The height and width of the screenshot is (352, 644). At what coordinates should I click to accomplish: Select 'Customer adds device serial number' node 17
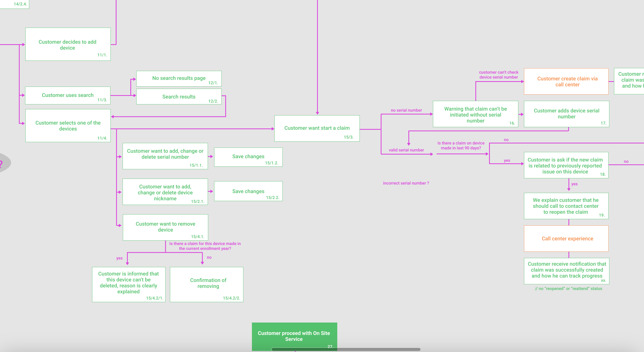point(566,114)
